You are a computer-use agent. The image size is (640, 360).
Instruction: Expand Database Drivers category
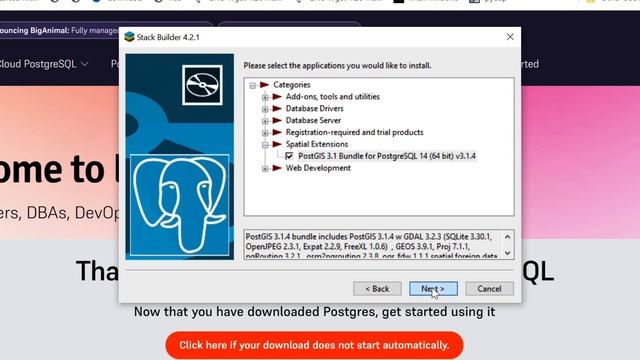coord(265,109)
